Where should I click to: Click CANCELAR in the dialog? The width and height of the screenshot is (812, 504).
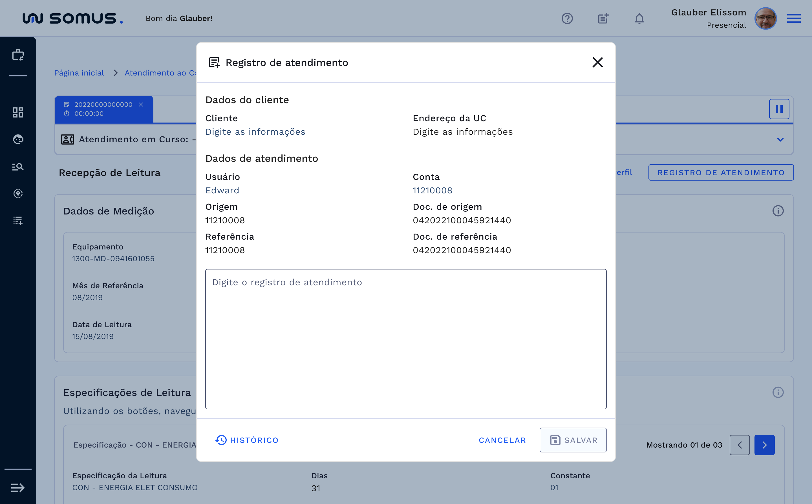click(x=502, y=440)
